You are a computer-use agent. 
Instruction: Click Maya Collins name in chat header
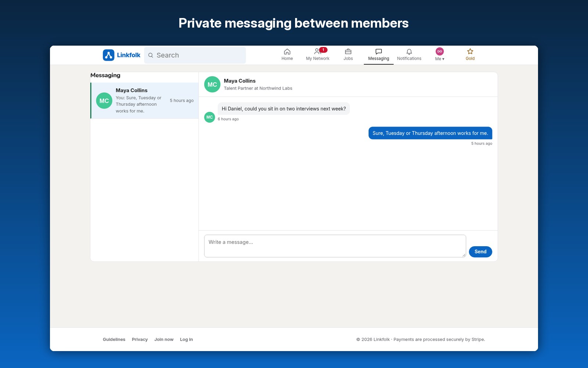pyautogui.click(x=240, y=81)
